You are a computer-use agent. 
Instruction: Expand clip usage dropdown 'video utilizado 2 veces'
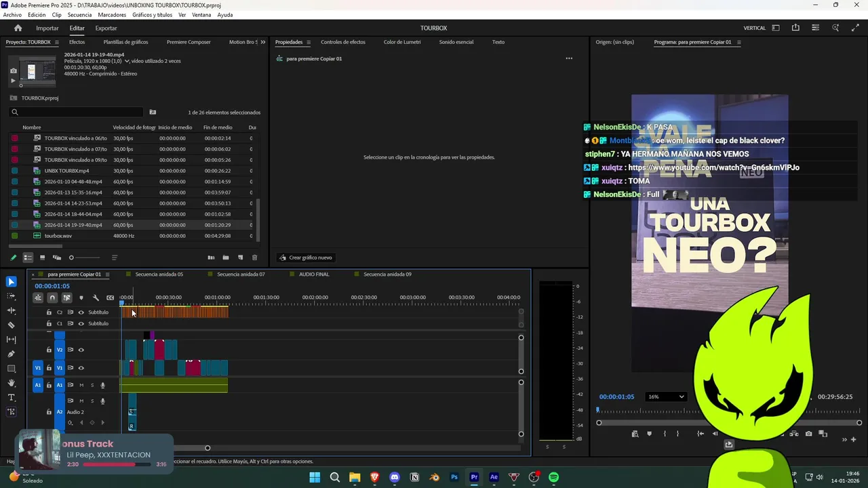(x=127, y=61)
